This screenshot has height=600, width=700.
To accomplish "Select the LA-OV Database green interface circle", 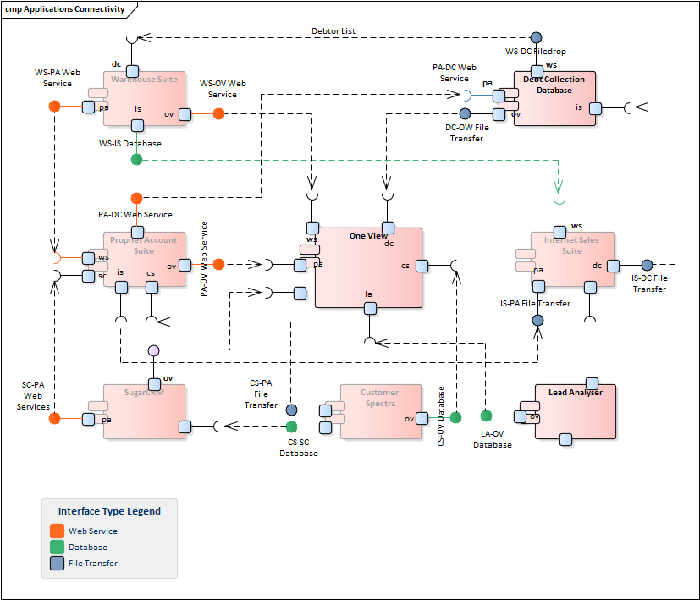I will point(486,416).
